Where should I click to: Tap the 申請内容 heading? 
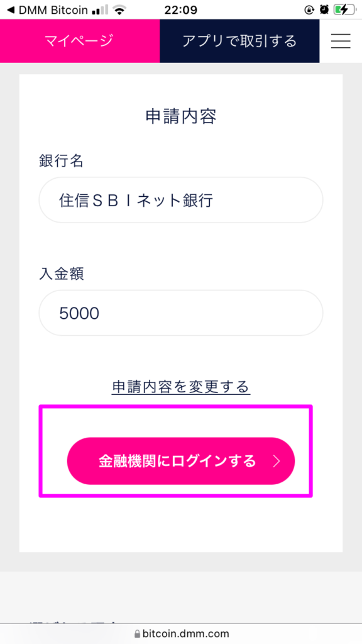point(181,116)
